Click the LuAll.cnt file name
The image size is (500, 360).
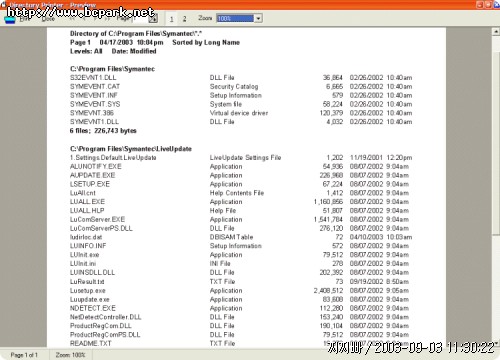[x=83, y=193]
